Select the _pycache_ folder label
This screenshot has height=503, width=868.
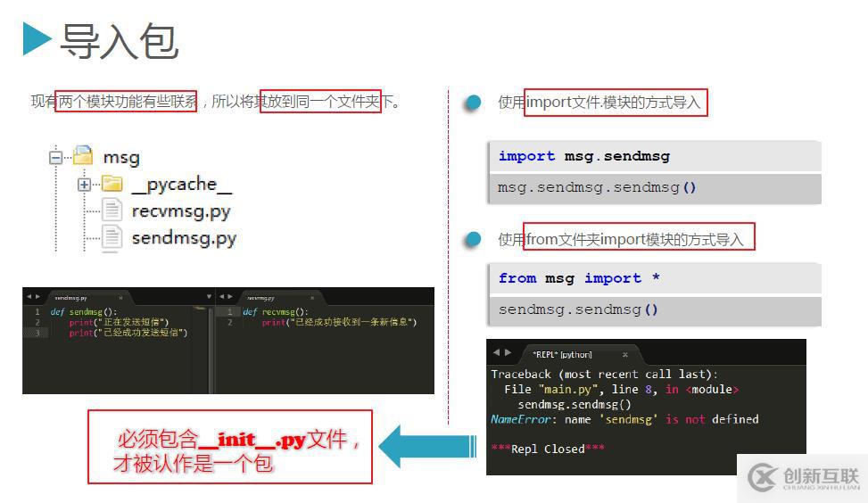pos(182,185)
